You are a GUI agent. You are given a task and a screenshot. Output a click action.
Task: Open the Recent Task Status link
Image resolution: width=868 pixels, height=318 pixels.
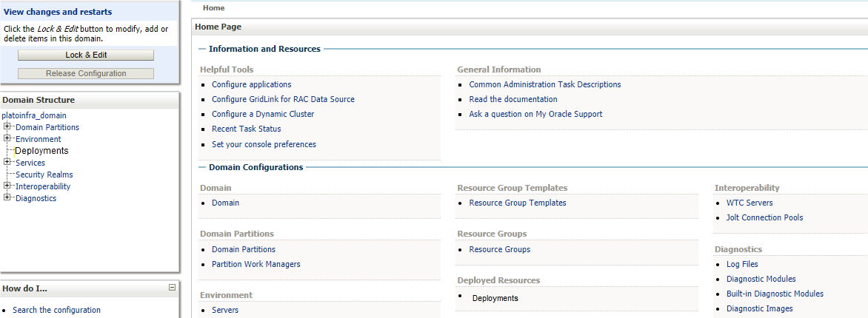click(246, 129)
